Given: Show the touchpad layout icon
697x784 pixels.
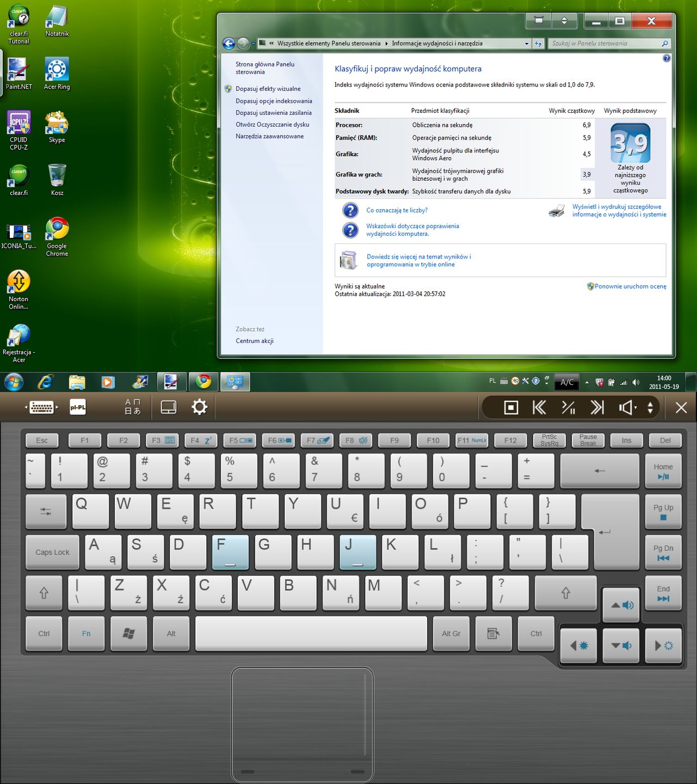Looking at the screenshot, I should [x=169, y=407].
